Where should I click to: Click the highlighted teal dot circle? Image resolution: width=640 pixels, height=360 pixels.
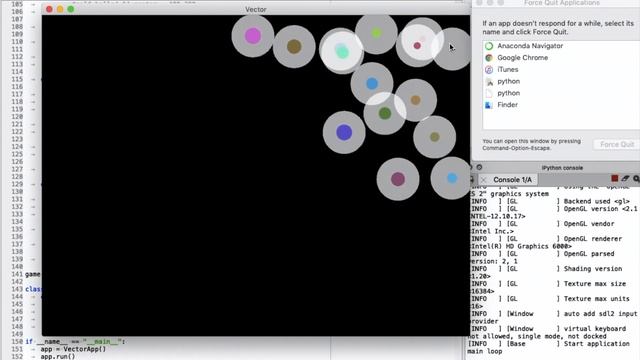coord(342,51)
